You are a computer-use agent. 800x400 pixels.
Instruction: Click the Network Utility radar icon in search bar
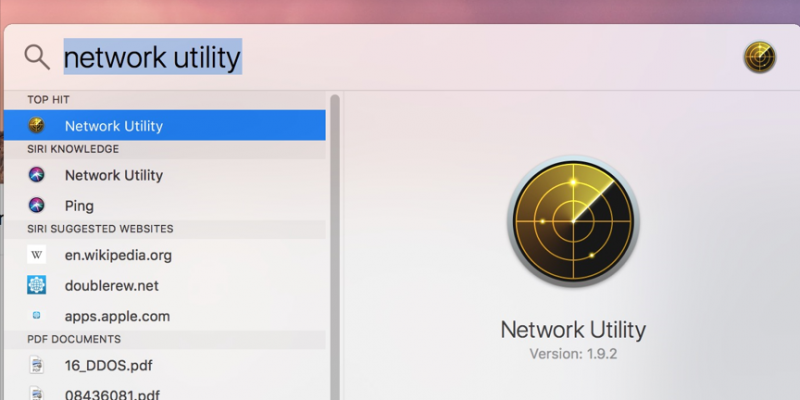click(x=760, y=57)
